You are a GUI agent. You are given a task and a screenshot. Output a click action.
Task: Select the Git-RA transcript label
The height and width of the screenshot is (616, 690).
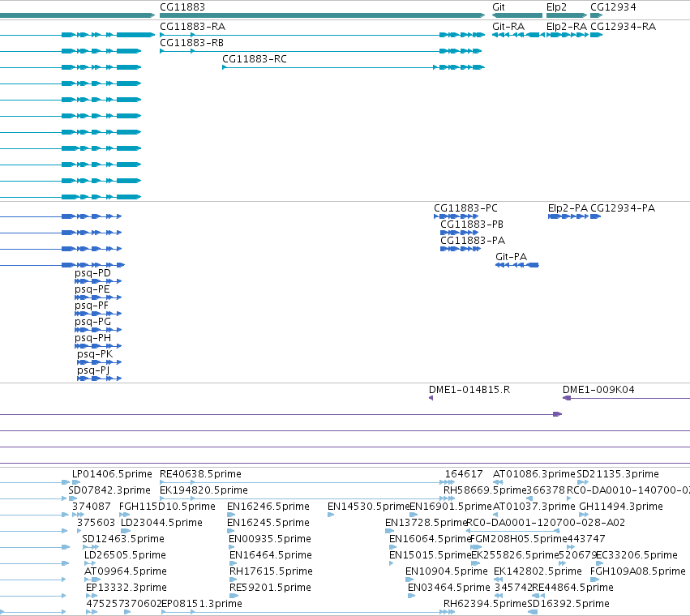click(508, 27)
